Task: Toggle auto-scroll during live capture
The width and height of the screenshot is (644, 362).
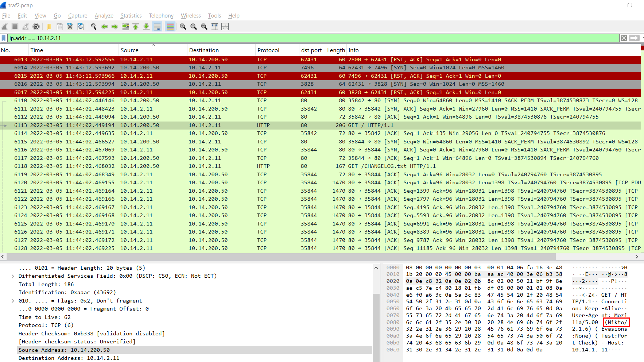Action: click(x=157, y=27)
